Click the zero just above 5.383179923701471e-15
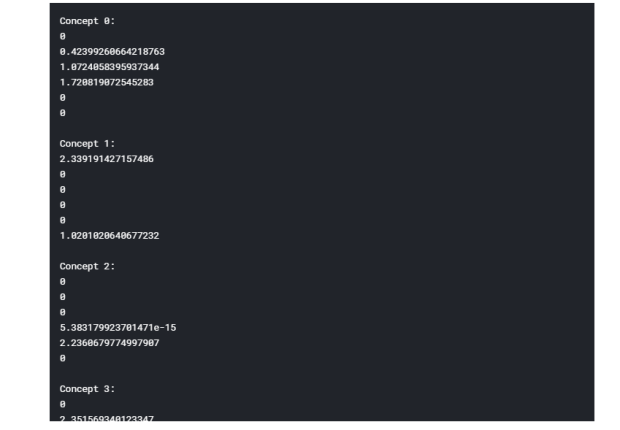The height and width of the screenshot is (430, 620). pyautogui.click(x=63, y=312)
